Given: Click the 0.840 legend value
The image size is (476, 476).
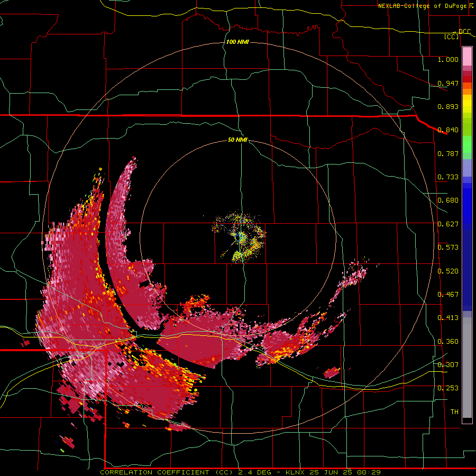Looking at the screenshot, I should coord(448,130).
